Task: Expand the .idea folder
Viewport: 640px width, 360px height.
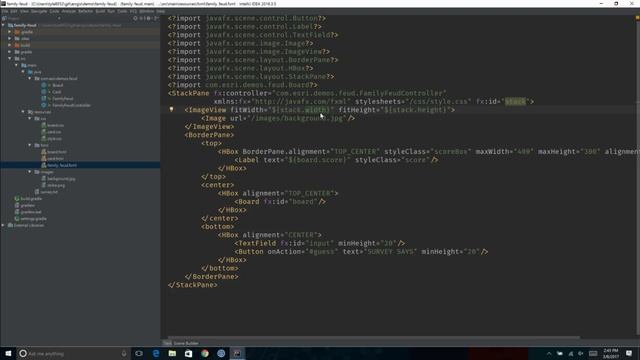Action: click(10, 38)
